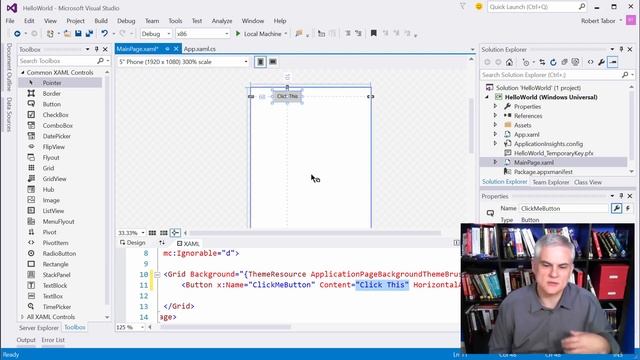
Task: Open event handlers lightning icon in Properties
Action: point(628,208)
